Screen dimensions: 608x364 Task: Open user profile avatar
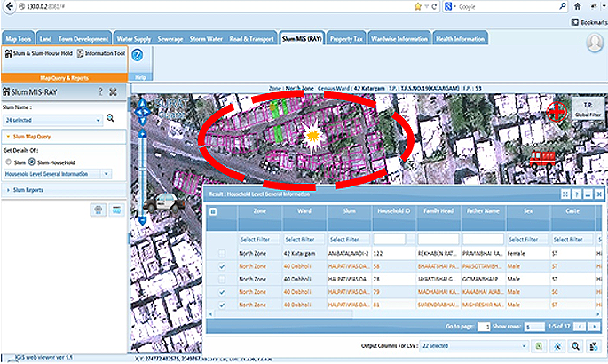(x=595, y=43)
